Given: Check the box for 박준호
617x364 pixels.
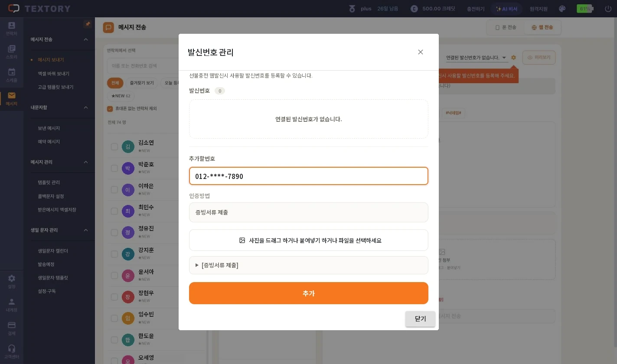Looking at the screenshot, I should point(114,168).
